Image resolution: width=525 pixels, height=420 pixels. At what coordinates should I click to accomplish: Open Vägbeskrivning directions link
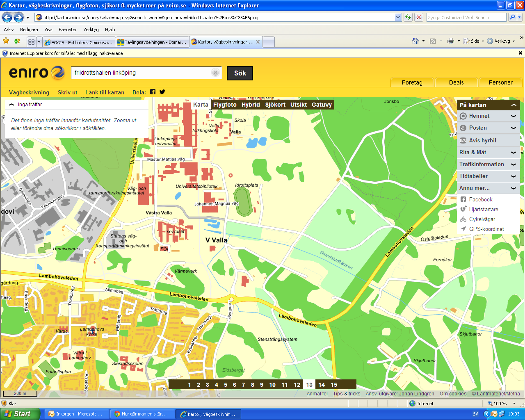click(x=29, y=92)
